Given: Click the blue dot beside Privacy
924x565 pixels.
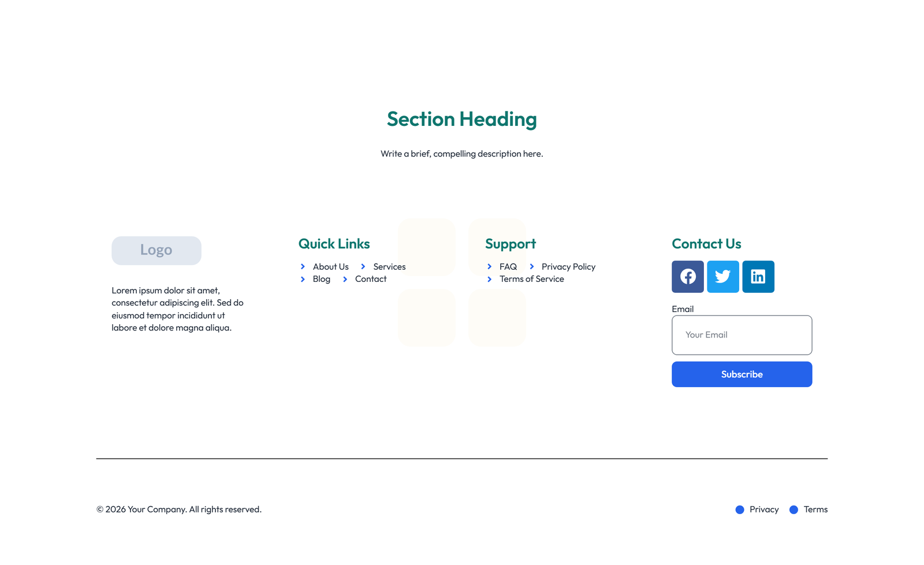Looking at the screenshot, I should coord(739,510).
